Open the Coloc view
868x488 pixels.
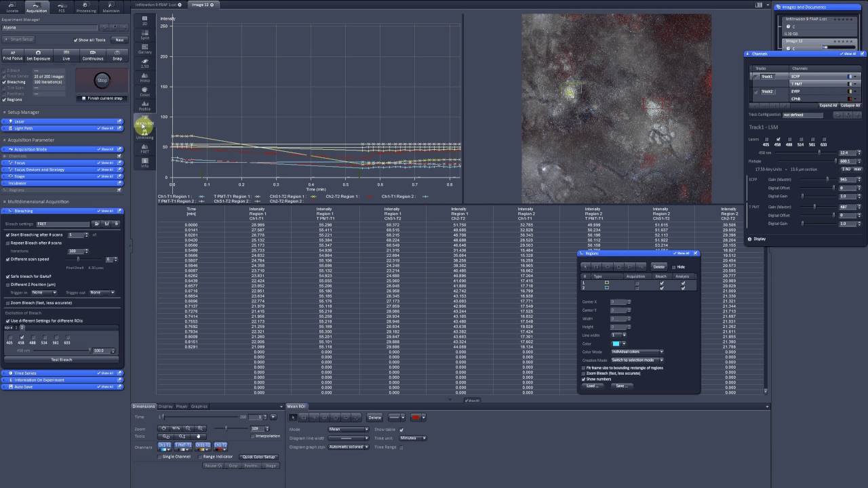pyautogui.click(x=144, y=92)
